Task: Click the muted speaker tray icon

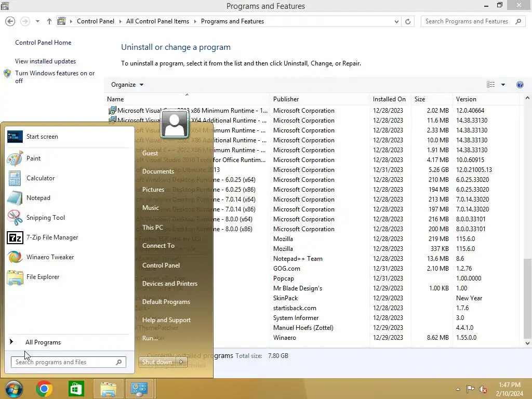Action: [x=483, y=389]
